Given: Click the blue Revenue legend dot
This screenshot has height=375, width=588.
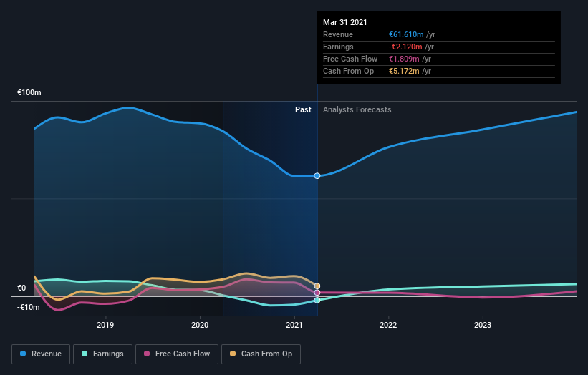Looking at the screenshot, I should point(23,354).
